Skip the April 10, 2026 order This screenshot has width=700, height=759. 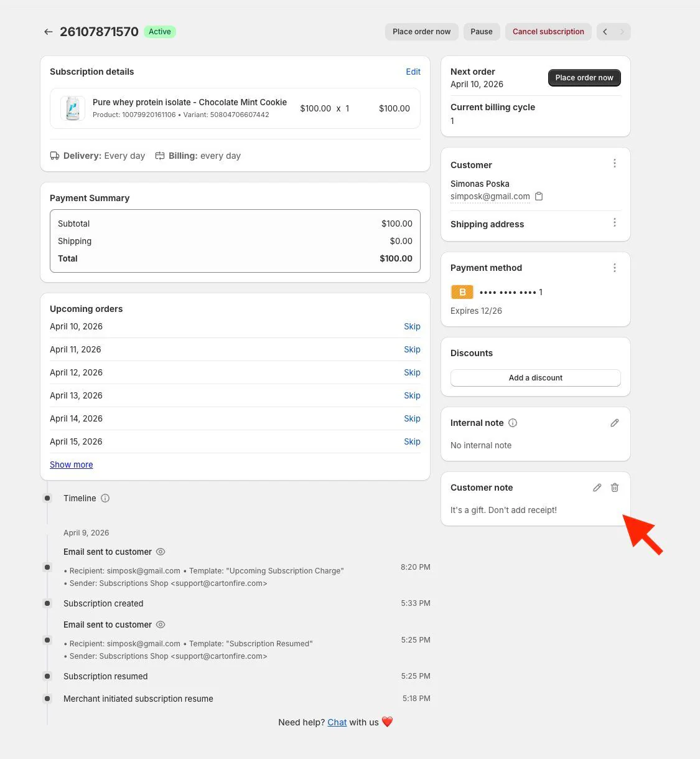pyautogui.click(x=412, y=326)
